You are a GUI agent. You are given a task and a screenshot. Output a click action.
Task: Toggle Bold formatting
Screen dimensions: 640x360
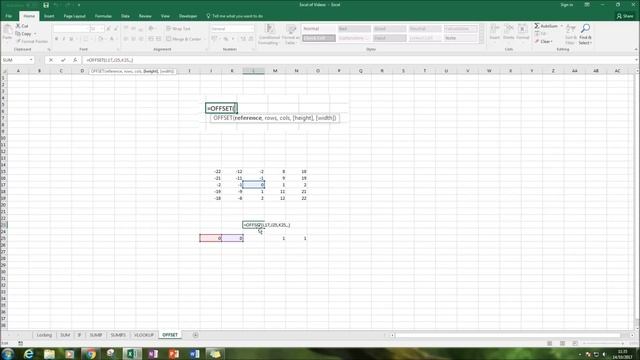click(56, 39)
